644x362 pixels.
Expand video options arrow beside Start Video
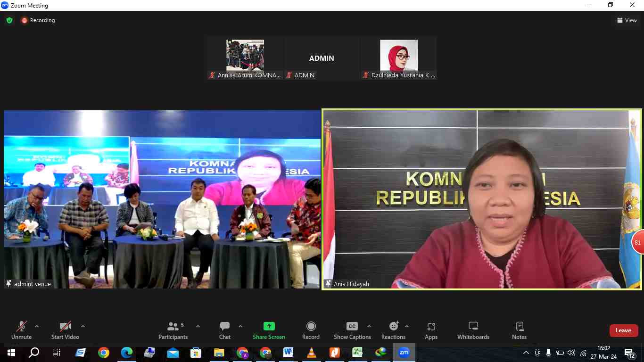pyautogui.click(x=83, y=326)
